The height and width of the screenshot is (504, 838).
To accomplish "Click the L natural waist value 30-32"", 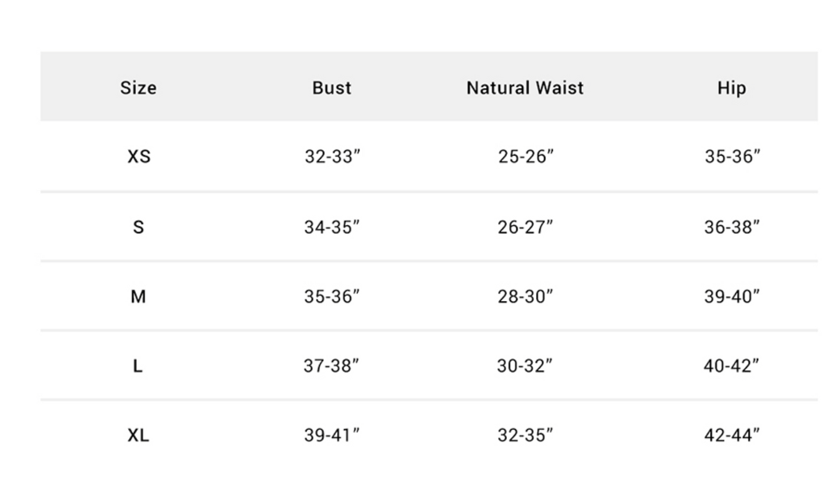I will pos(524,366).
